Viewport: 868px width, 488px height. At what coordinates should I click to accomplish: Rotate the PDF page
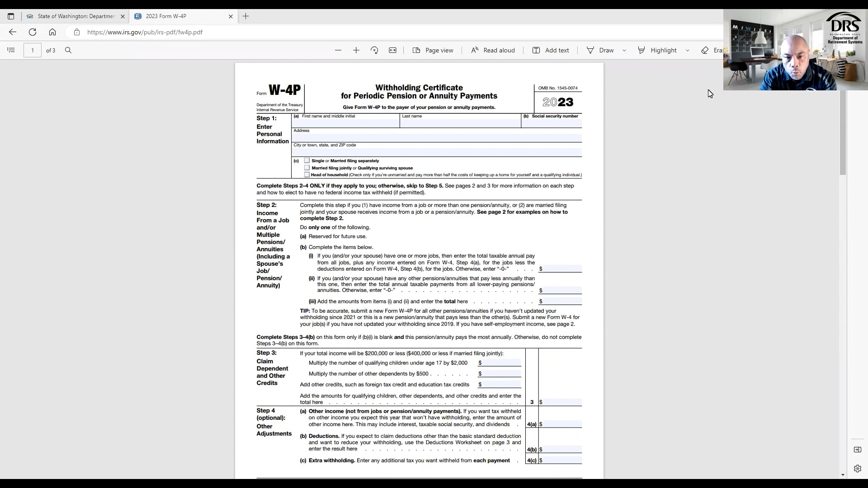tap(374, 50)
